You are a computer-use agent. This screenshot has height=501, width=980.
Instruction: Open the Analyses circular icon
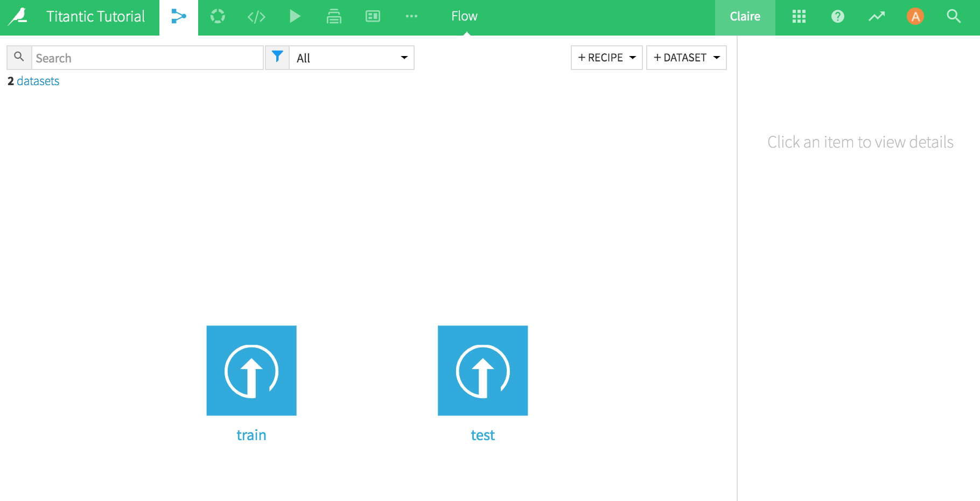pyautogui.click(x=218, y=17)
